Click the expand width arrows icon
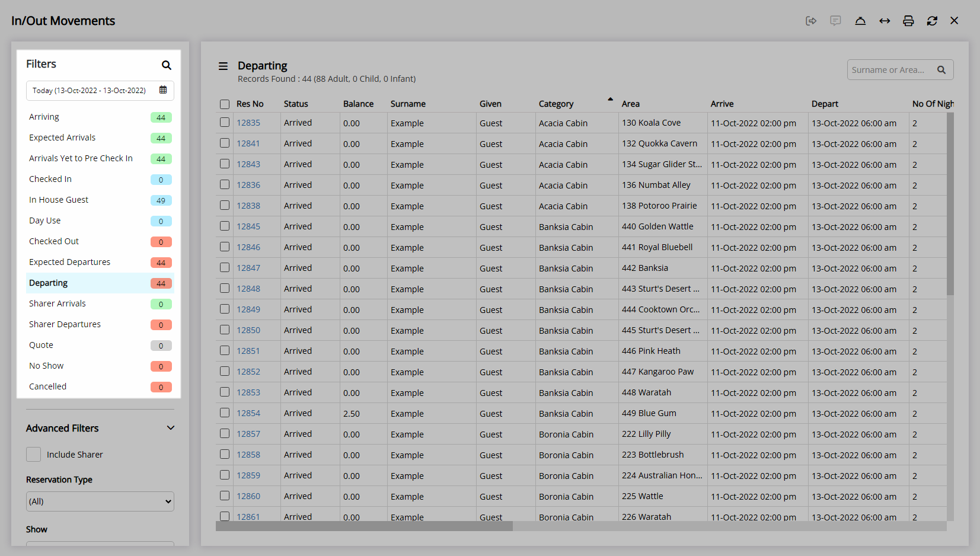This screenshot has width=980, height=556. click(885, 21)
